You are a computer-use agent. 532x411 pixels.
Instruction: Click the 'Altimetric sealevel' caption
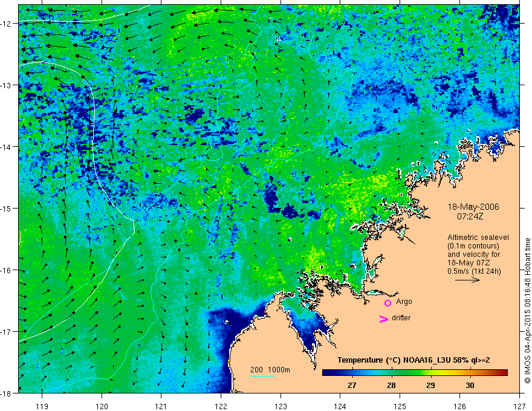(x=478, y=238)
